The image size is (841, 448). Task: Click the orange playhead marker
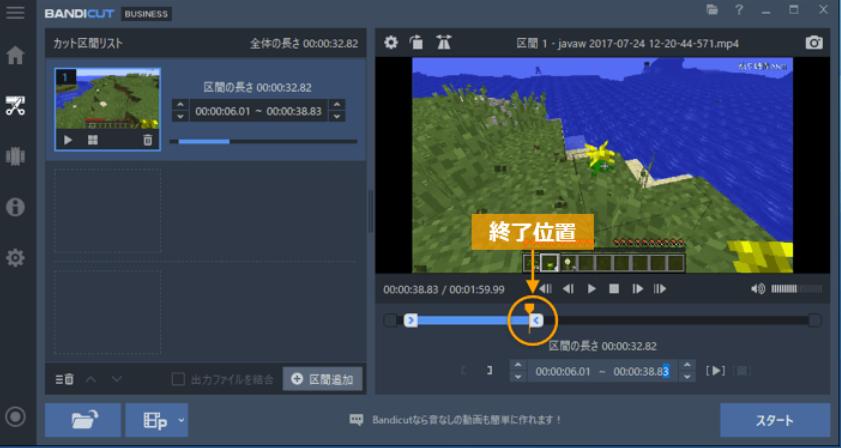pos(529,309)
